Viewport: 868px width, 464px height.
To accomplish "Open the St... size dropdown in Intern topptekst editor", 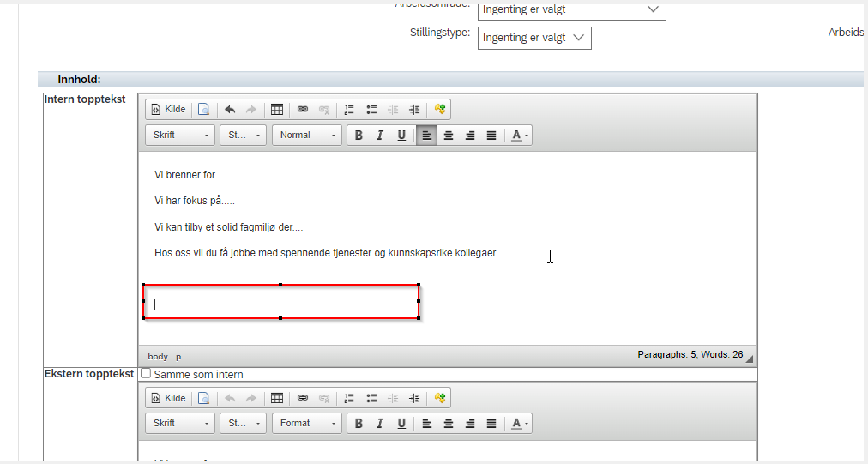I will pos(243,136).
